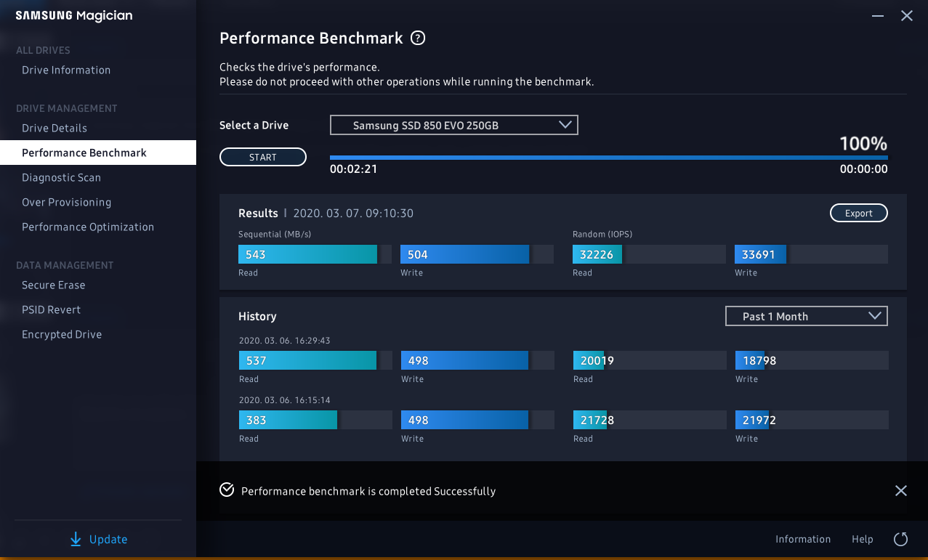Click the Samsung Magician logo
Screen dimensions: 928x560
[74, 16]
